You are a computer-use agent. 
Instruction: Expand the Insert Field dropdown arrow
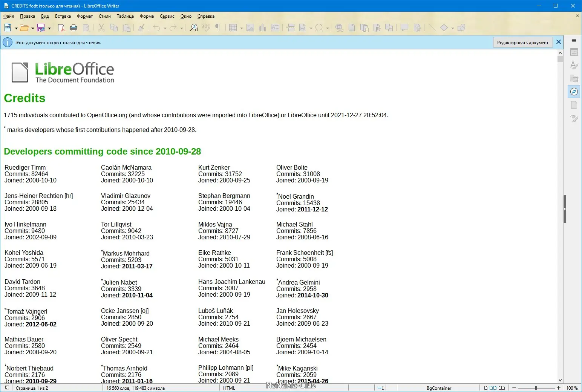point(311,28)
